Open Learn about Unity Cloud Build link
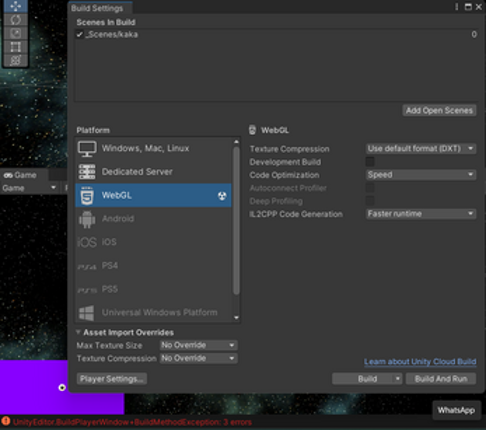 click(420, 362)
